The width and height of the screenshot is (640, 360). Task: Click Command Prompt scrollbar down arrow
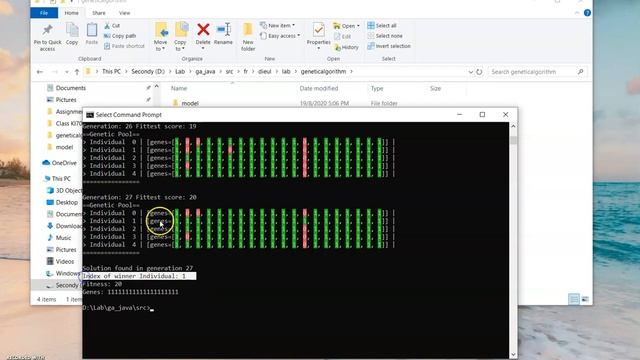point(513,355)
